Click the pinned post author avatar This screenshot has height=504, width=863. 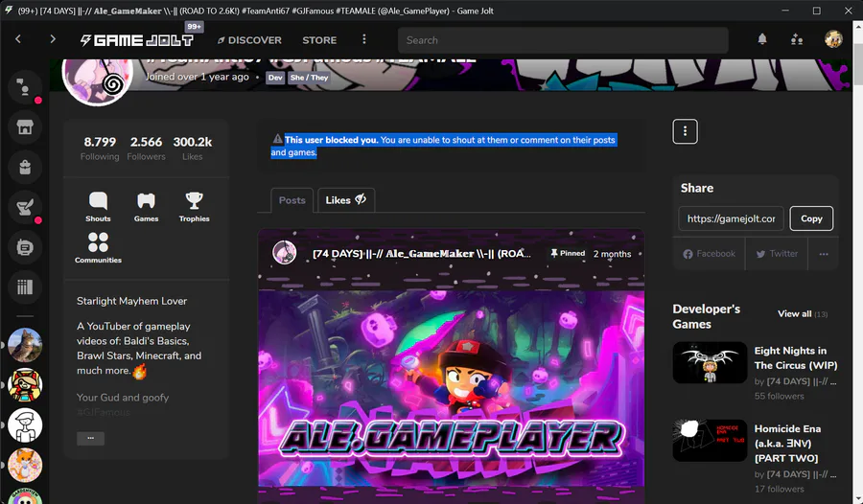(285, 253)
